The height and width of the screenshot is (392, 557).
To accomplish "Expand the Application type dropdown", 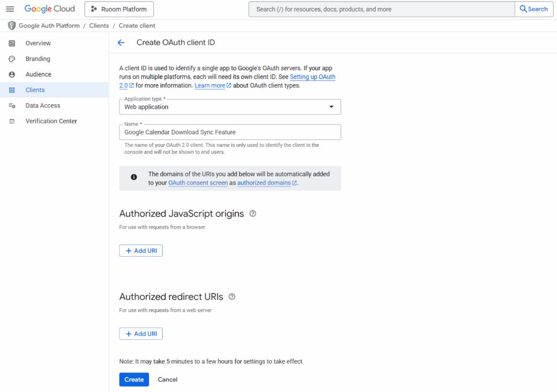I will [230, 107].
